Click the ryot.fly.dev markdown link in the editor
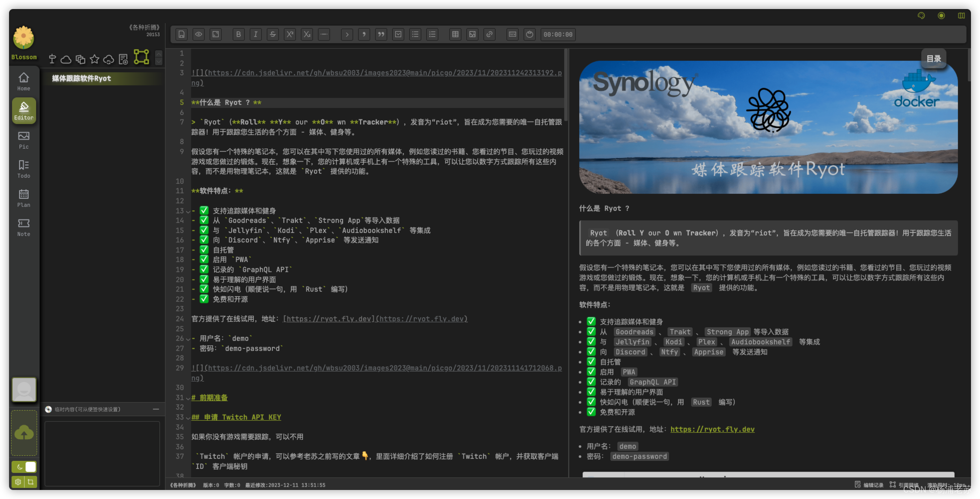This screenshot has height=499, width=980. point(375,319)
